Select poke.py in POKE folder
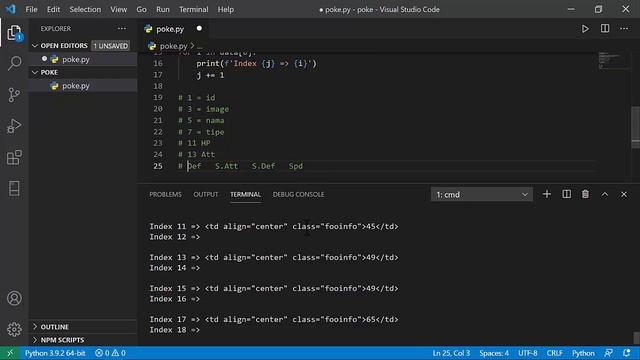640x360 pixels. pos(83,86)
